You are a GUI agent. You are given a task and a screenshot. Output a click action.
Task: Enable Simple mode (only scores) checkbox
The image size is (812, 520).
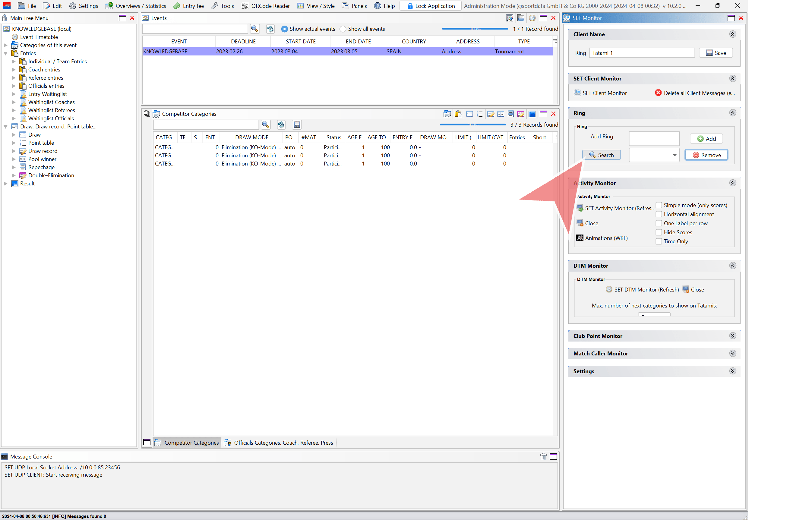[x=659, y=205]
